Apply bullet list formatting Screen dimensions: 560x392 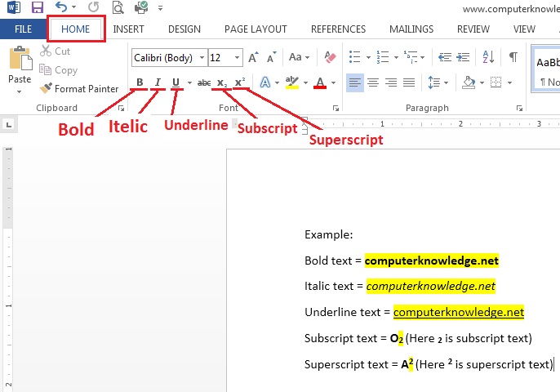[x=354, y=57]
